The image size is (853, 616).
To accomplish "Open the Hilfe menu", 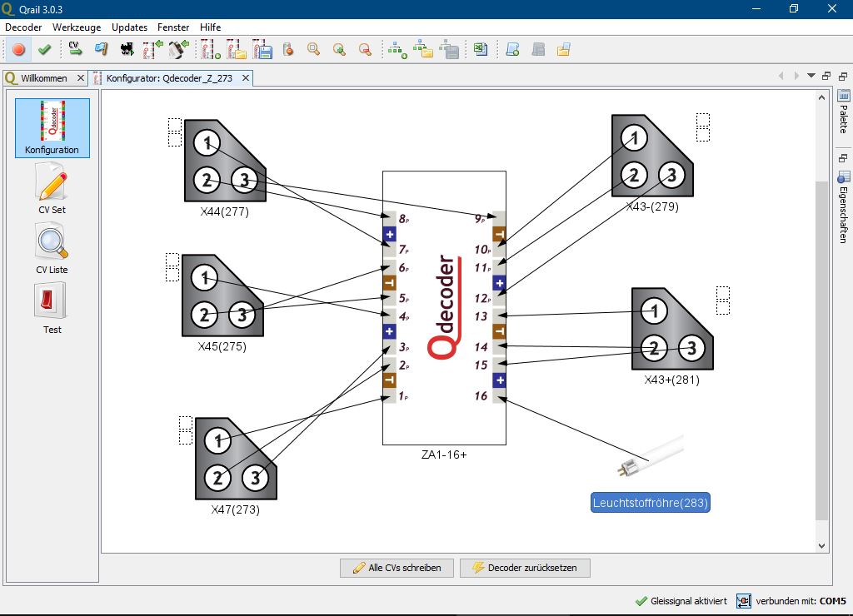I will click(x=210, y=27).
